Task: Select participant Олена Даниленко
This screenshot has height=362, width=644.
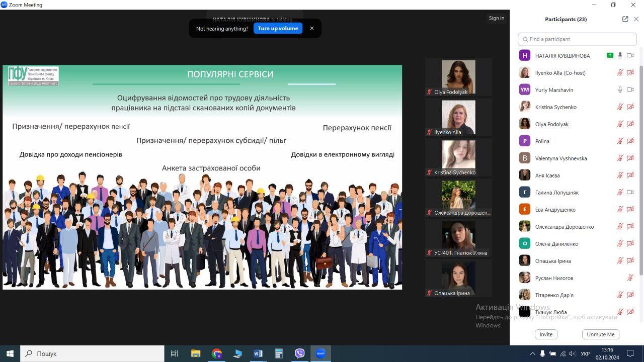Action: pos(577,244)
